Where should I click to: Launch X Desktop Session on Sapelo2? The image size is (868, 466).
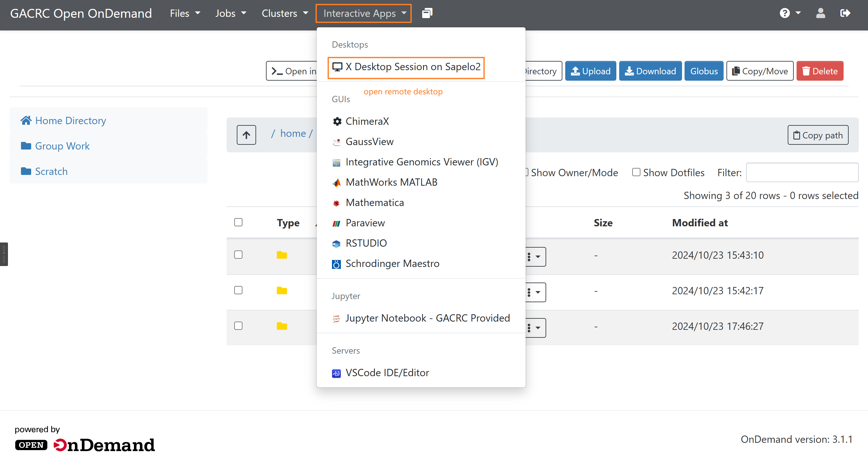(406, 67)
